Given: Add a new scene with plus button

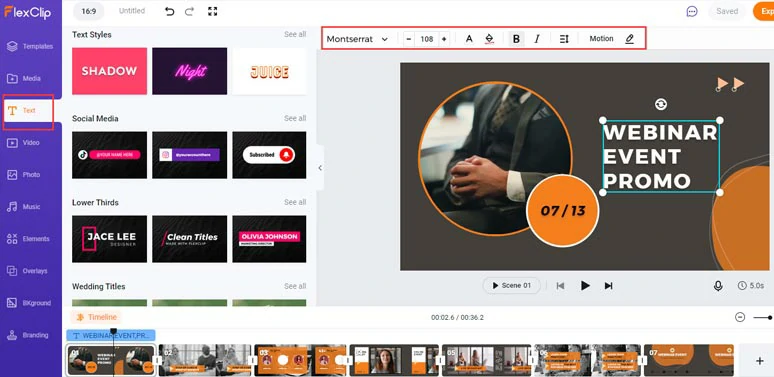Looking at the screenshot, I should [x=760, y=361].
